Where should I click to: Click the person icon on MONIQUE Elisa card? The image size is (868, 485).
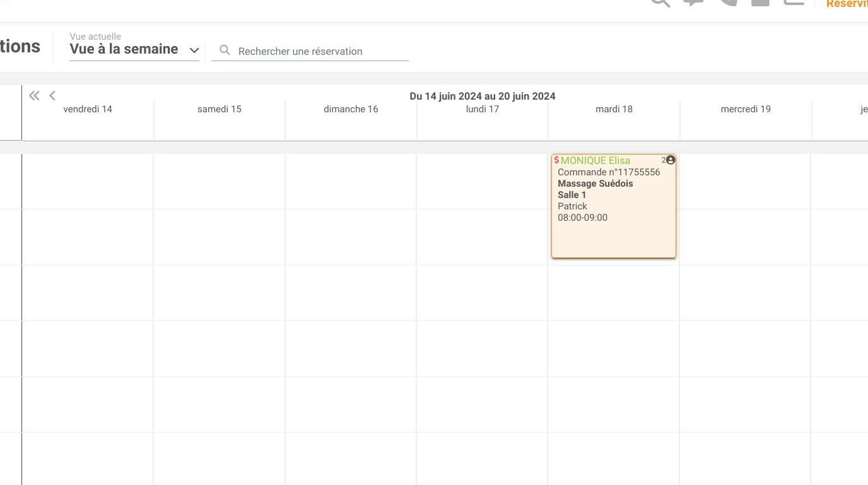tap(671, 160)
